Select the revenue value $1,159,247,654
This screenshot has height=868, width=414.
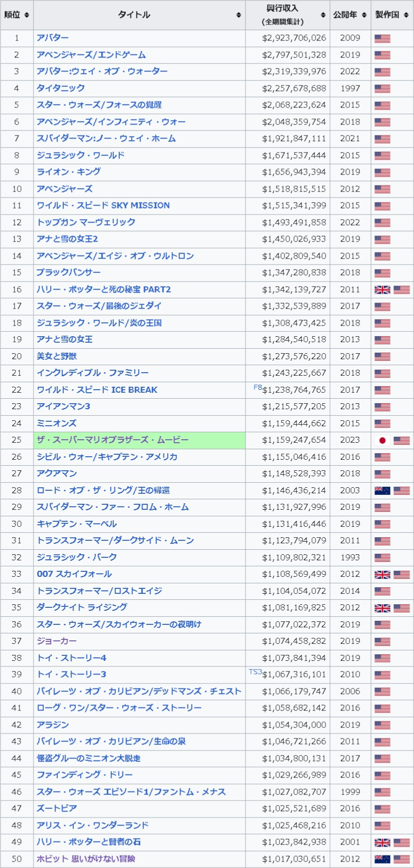294,440
